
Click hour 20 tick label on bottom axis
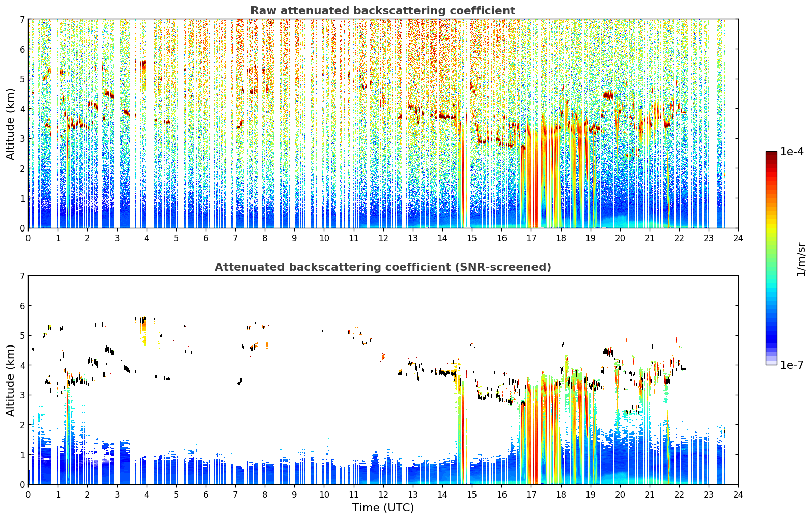[x=620, y=494]
